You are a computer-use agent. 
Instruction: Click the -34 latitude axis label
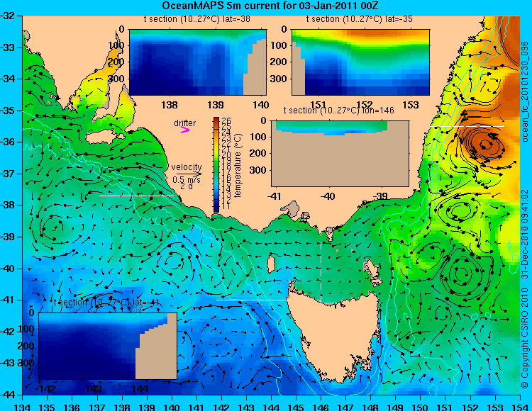7,79
